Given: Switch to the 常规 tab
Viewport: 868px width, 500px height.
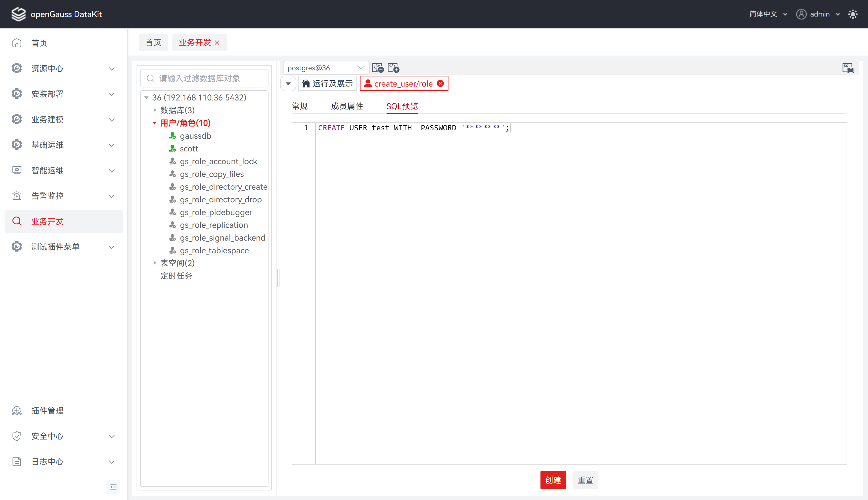Looking at the screenshot, I should (x=299, y=106).
